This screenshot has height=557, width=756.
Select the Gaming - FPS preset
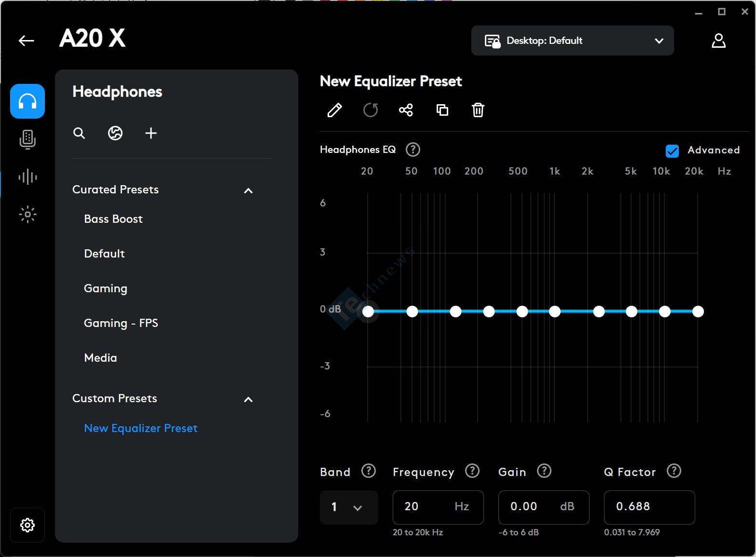click(x=121, y=323)
